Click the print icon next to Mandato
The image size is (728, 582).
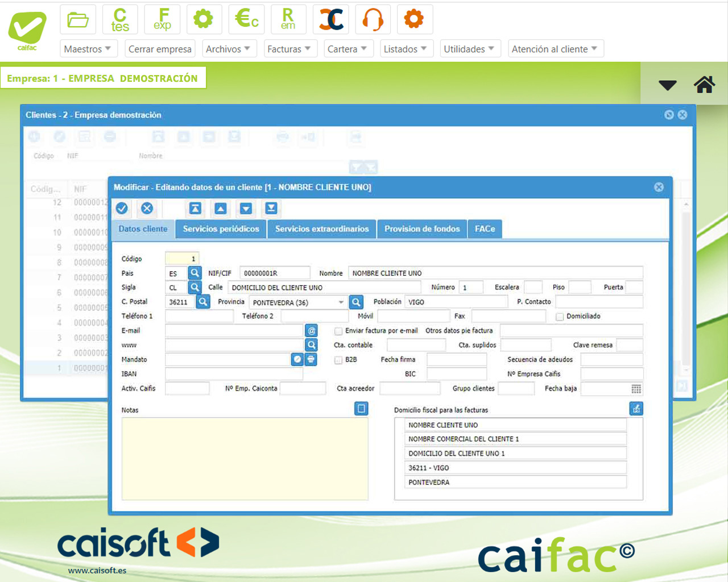tap(311, 359)
